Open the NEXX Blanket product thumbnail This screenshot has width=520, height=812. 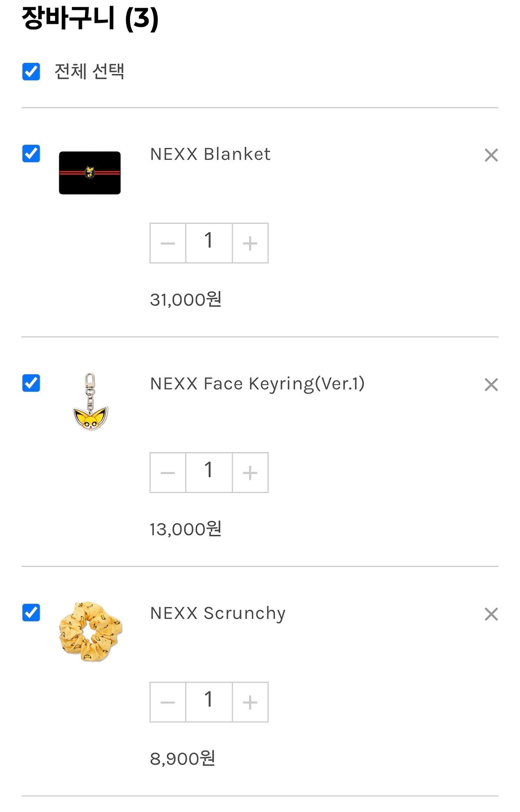click(90, 173)
